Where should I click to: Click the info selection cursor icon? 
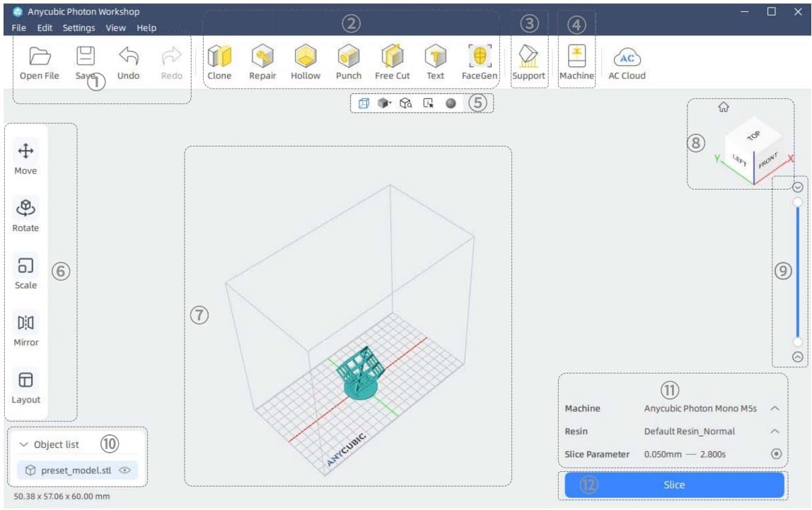428,103
